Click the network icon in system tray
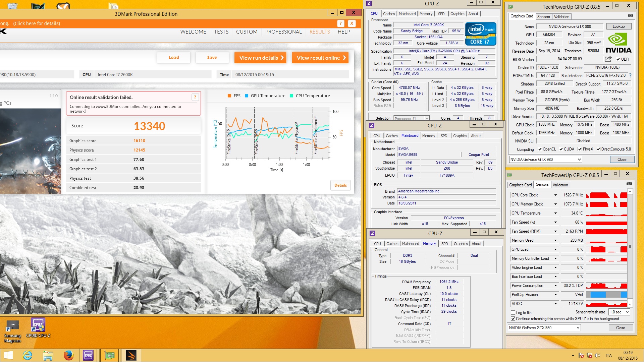644x362 pixels. click(x=589, y=355)
